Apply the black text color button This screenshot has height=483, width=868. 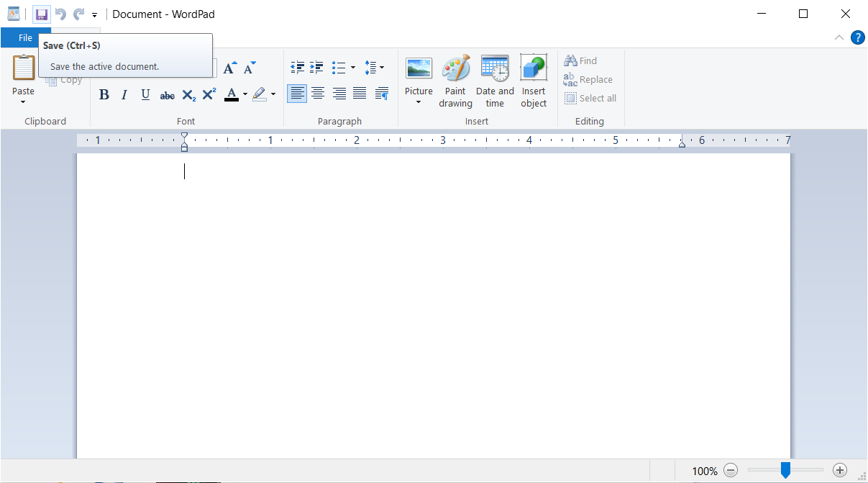pos(232,94)
